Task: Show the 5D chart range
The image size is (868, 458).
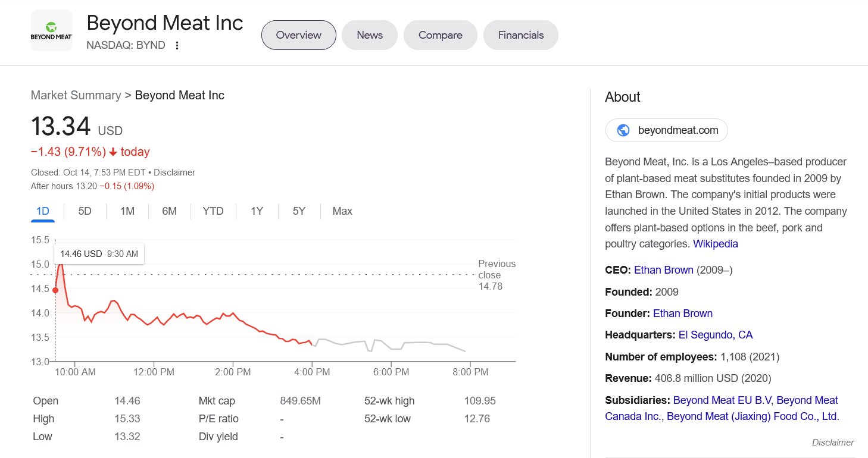Action: [85, 211]
